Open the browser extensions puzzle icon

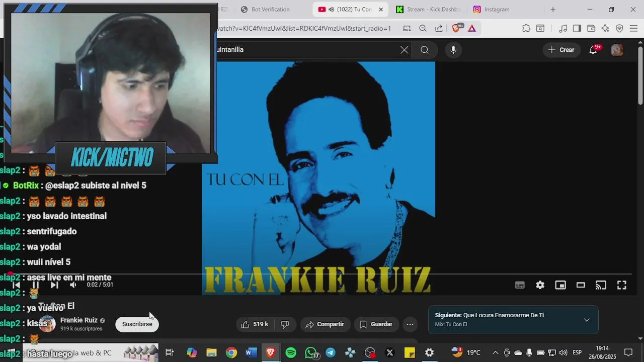tap(526, 29)
